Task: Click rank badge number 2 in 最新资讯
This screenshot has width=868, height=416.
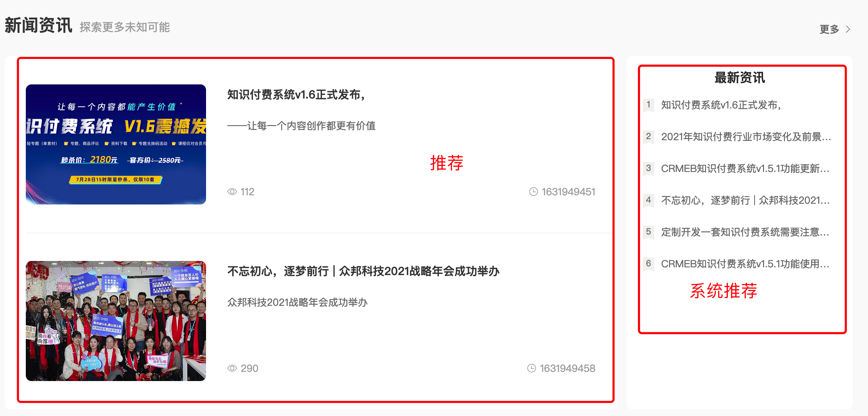Action: click(x=649, y=137)
